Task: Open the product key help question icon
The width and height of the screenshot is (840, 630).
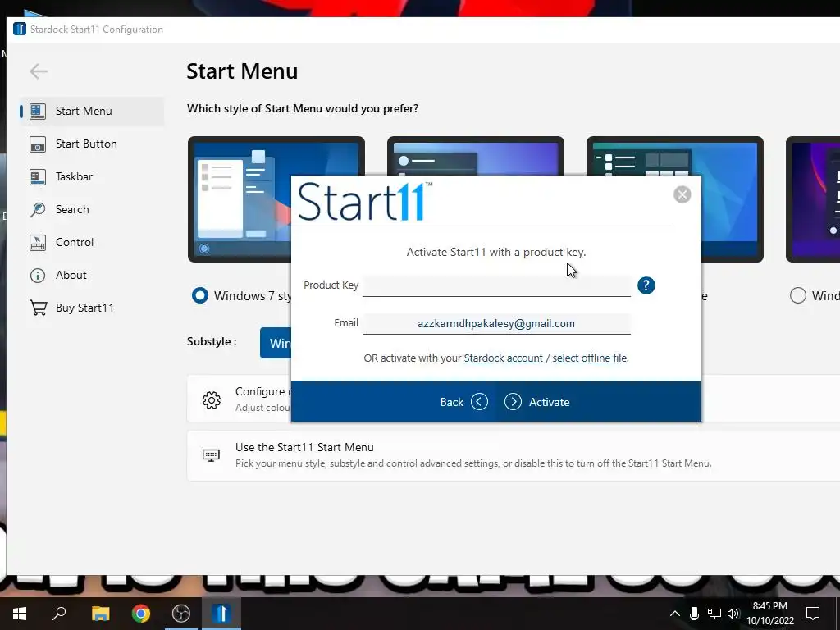Action: [x=646, y=285]
